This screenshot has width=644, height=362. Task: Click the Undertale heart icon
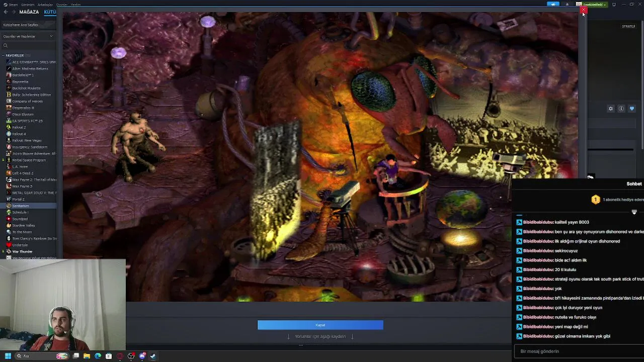[9, 245]
